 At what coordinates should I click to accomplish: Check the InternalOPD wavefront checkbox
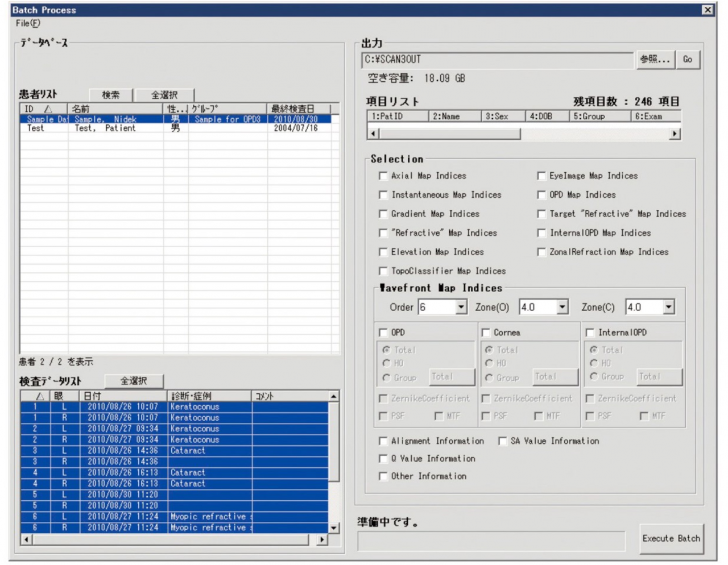[590, 333]
